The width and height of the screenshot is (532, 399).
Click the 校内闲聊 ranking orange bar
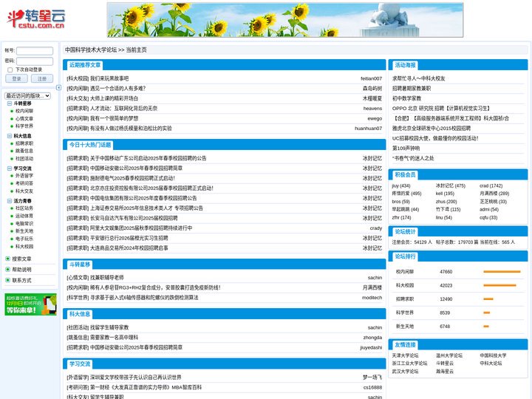tap(502, 272)
